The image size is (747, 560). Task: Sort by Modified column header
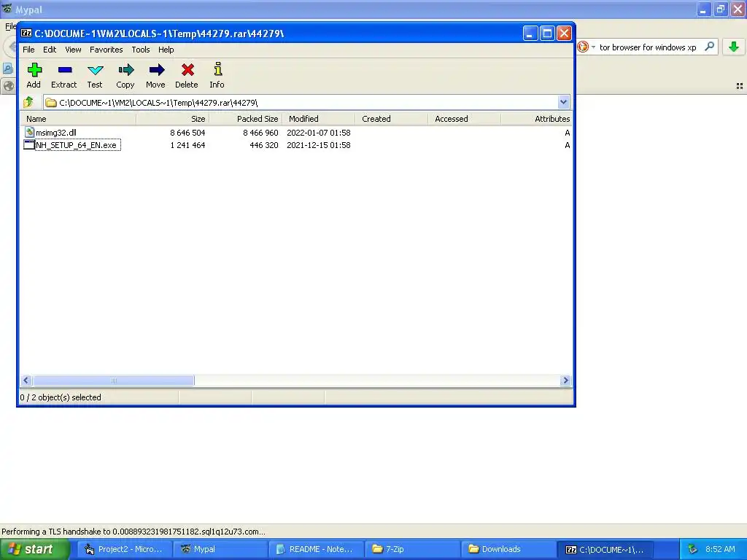[319, 119]
